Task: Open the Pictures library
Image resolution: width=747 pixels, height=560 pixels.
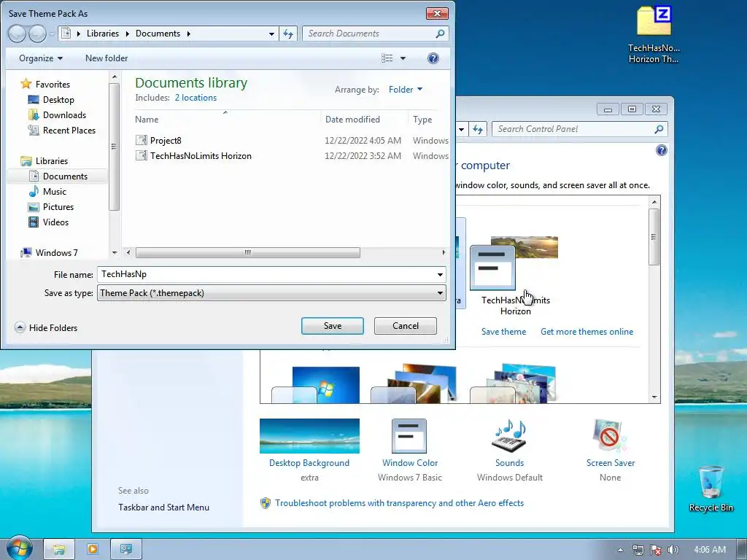Action: (58, 206)
